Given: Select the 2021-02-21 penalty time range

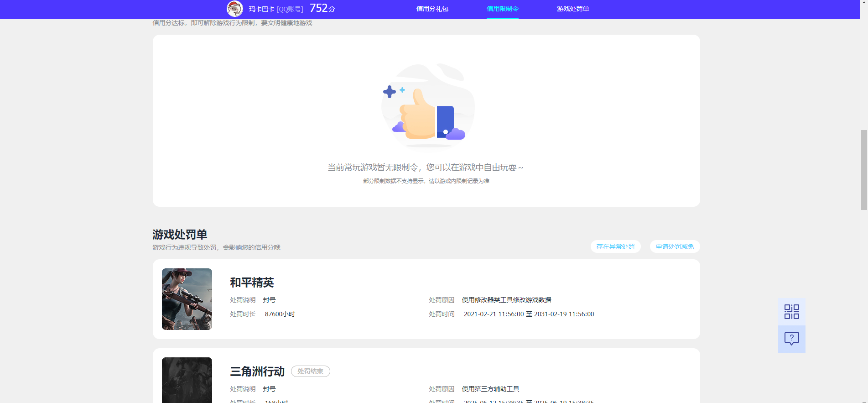Looking at the screenshot, I should [529, 314].
